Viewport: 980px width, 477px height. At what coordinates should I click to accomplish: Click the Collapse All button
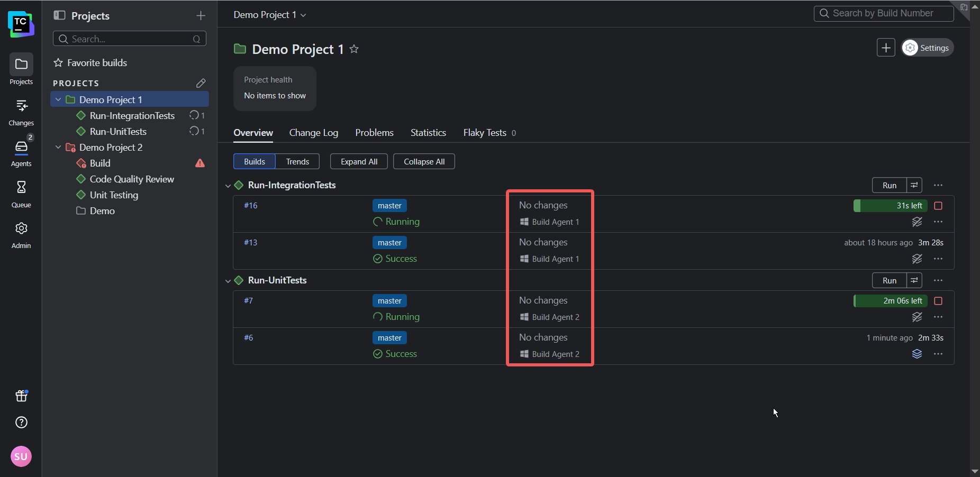pyautogui.click(x=424, y=162)
